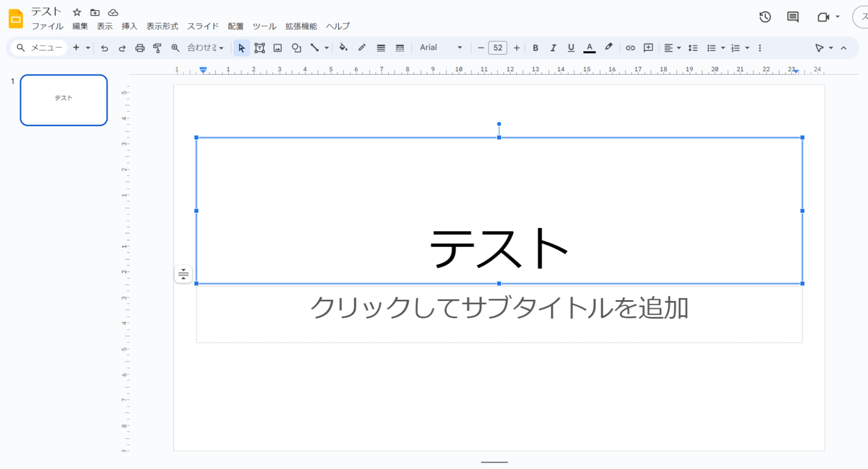Toggle bold formatting

point(535,48)
